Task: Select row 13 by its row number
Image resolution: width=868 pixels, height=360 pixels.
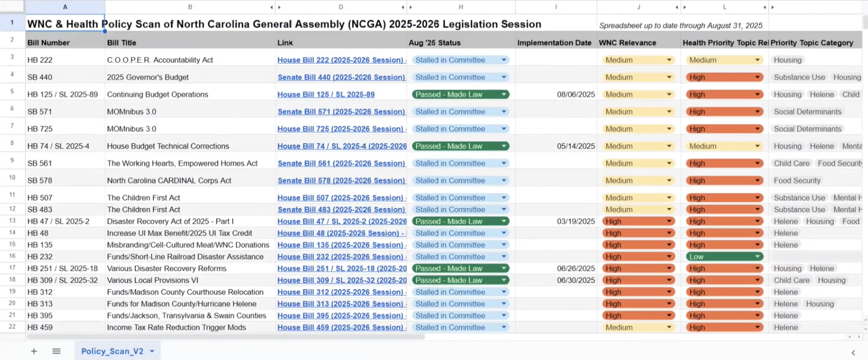Action: coord(12,221)
